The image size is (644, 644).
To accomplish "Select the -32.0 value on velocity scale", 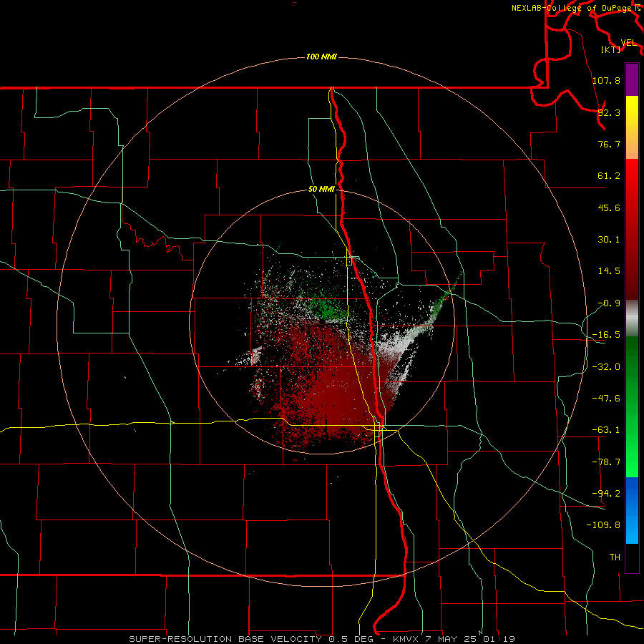I will coord(606,367).
